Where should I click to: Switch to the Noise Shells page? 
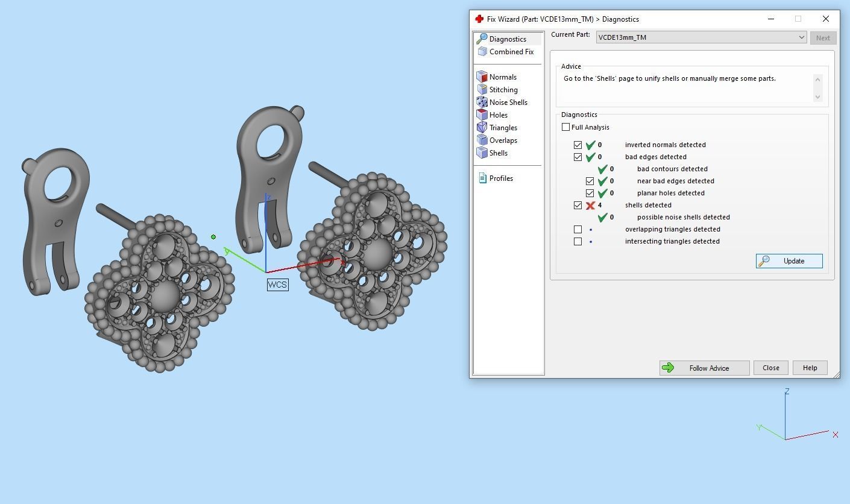[x=508, y=102]
